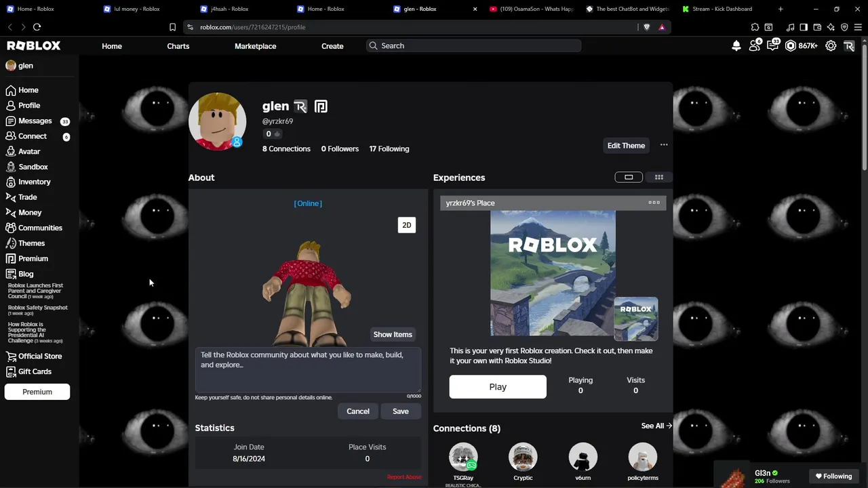Open the browser hamburger menu
The image size is (868, 488).
858,27
